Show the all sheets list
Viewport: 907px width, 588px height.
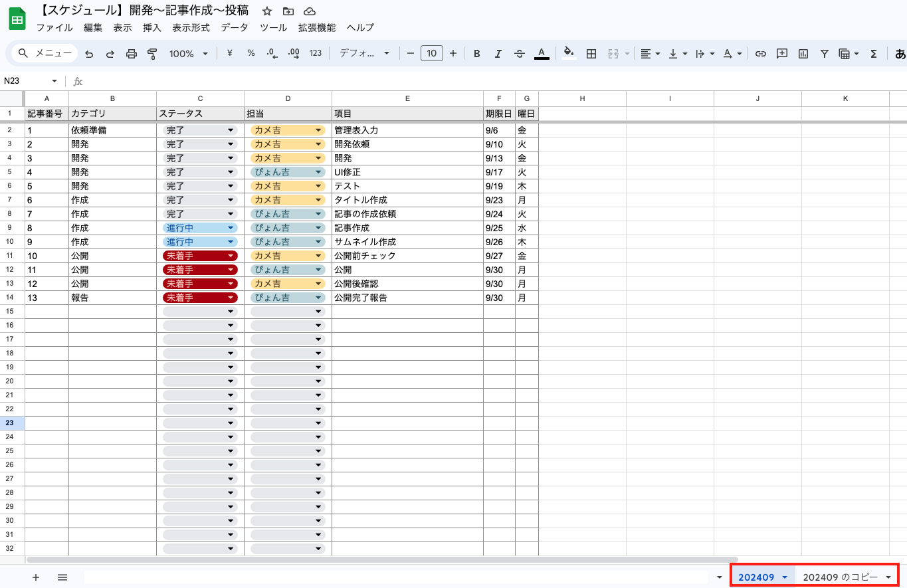point(62,577)
